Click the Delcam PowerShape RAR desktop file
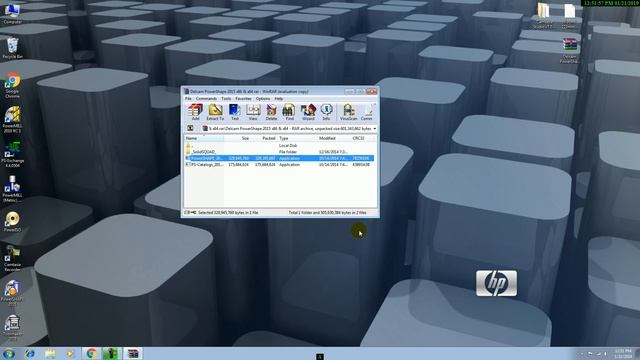Image resolution: width=640 pixels, height=360 pixels. coord(569,51)
